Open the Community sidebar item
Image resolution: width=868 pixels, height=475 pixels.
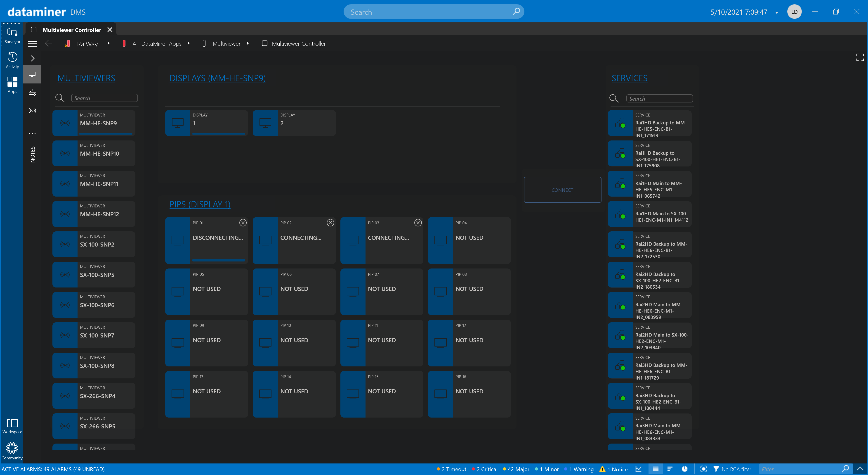(x=12, y=451)
